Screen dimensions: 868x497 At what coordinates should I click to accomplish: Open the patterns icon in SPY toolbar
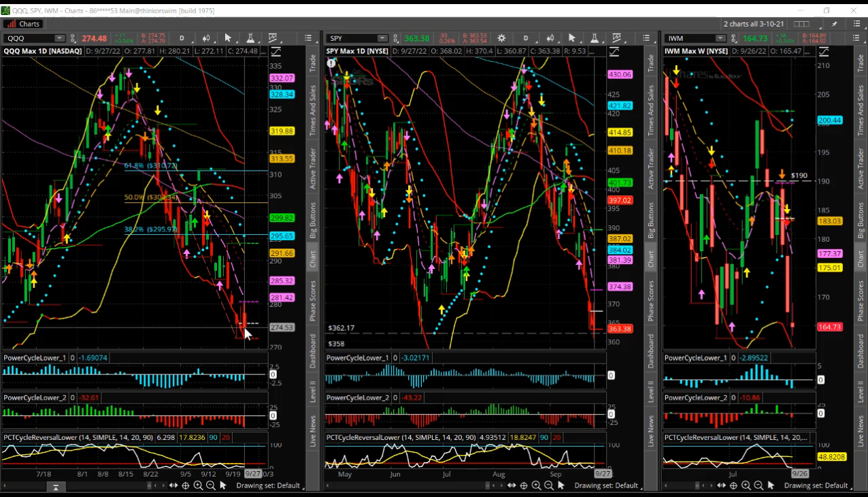[x=617, y=38]
